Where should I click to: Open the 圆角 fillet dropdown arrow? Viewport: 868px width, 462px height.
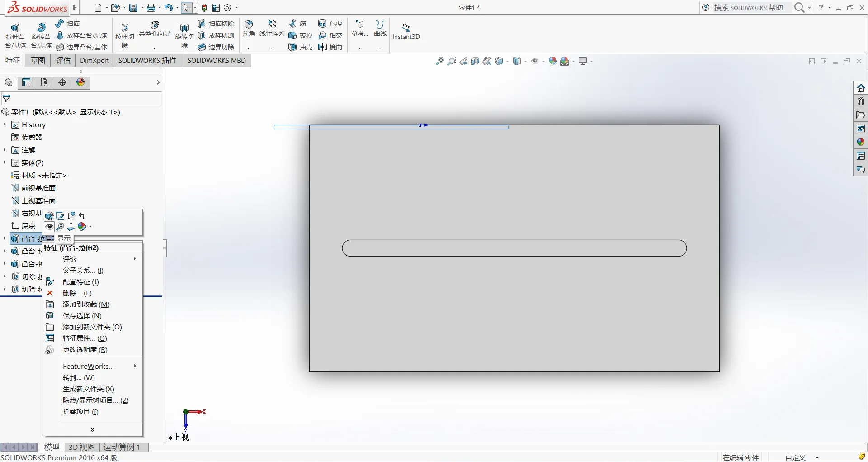[249, 48]
